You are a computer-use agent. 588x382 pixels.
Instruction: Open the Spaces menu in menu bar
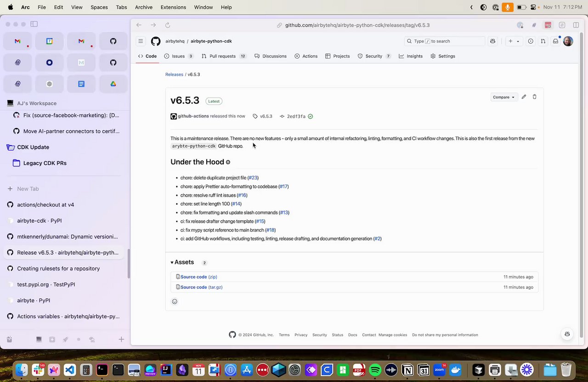[99, 7]
